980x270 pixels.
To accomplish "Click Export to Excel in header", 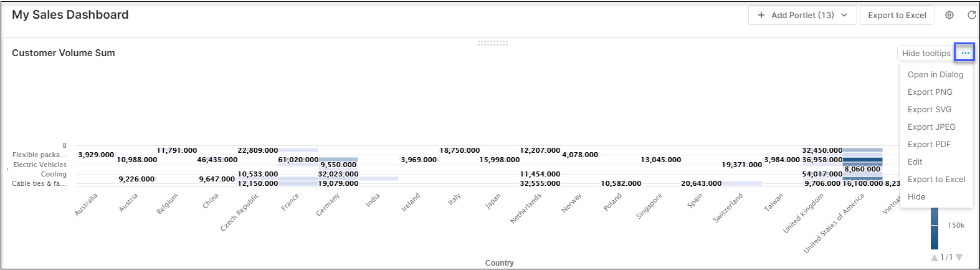I will [897, 15].
